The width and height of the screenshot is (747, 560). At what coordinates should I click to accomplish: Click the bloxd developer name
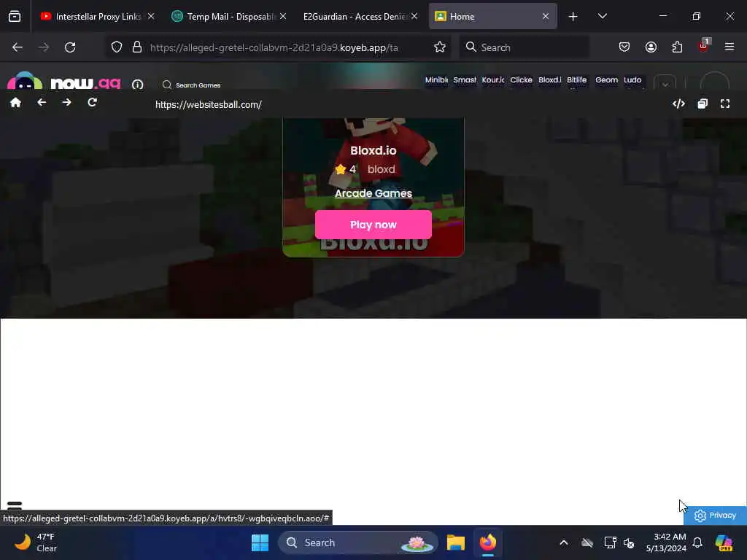pos(381,169)
